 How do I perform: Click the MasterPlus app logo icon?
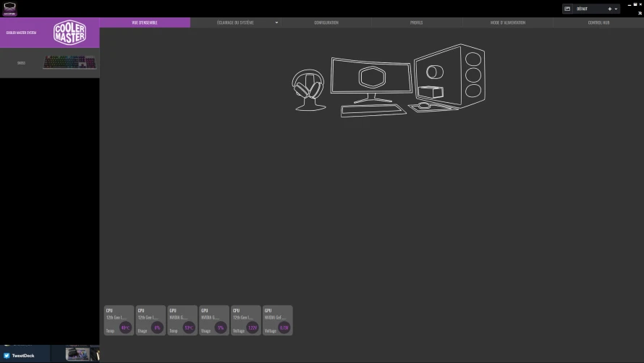(x=9, y=9)
